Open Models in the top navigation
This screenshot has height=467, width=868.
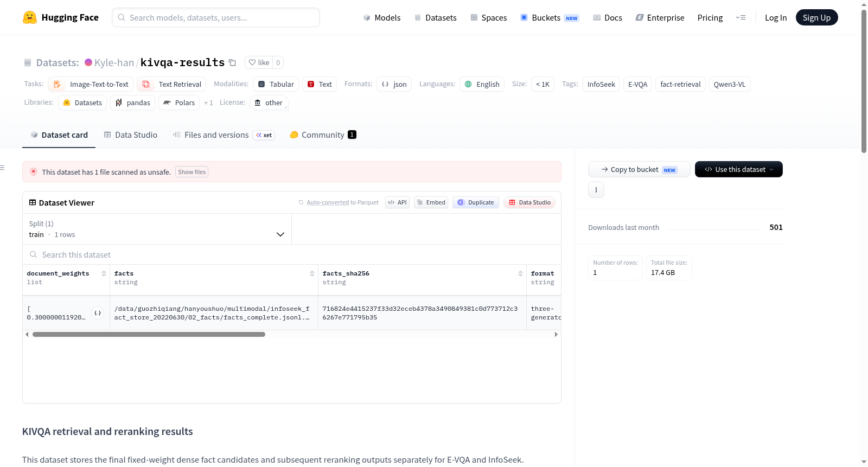click(x=382, y=18)
